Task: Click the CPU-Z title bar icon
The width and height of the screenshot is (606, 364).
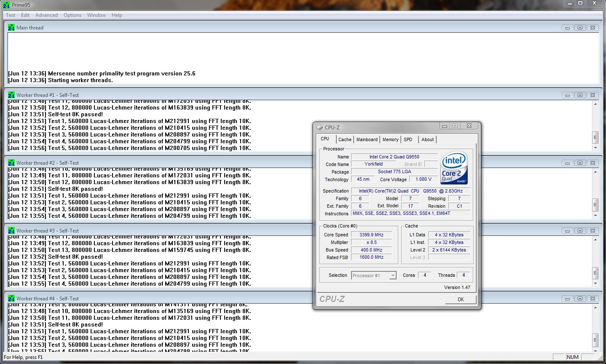Action: (320, 127)
